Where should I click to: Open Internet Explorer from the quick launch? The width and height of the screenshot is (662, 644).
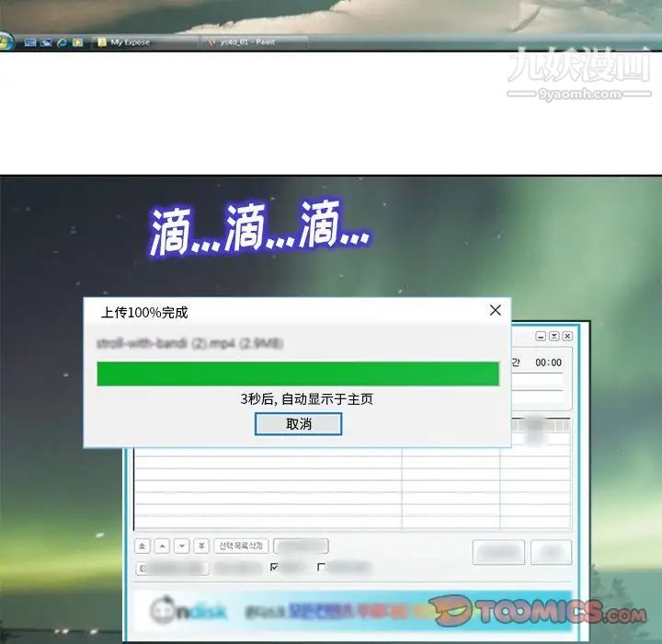click(x=62, y=42)
